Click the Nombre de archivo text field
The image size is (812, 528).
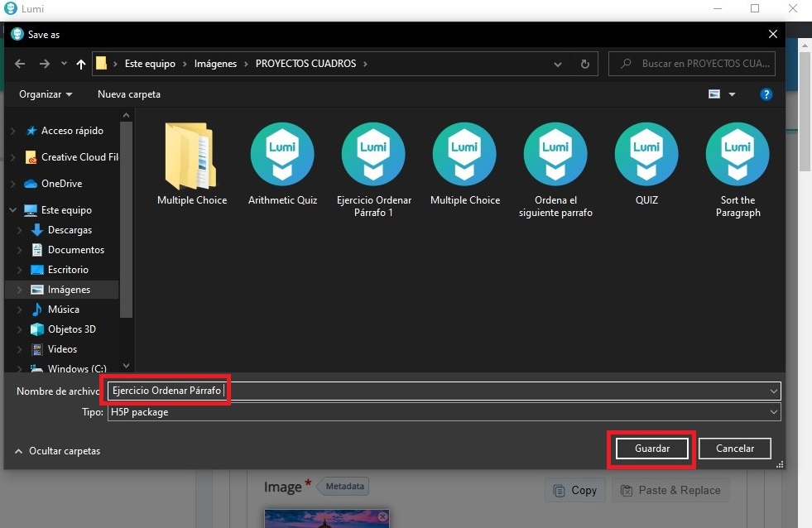pyautogui.click(x=497, y=391)
